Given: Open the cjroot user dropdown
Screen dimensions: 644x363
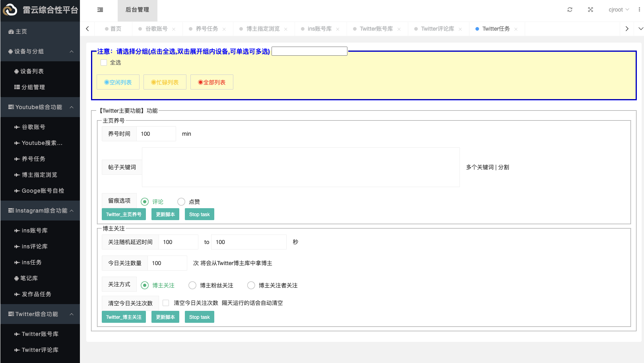Looking at the screenshot, I should [619, 10].
